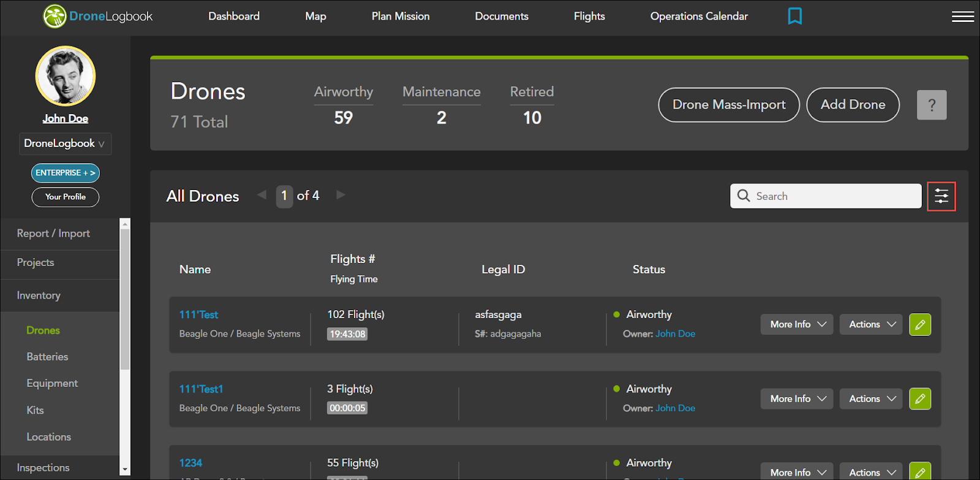Click the Airworthy count 59
Screen dimensions: 980x480
343,118
